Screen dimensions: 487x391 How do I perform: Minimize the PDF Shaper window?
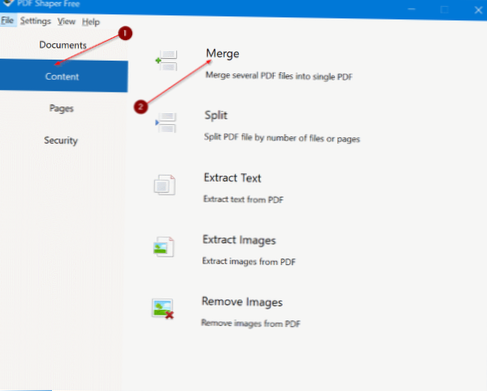(x=411, y=9)
